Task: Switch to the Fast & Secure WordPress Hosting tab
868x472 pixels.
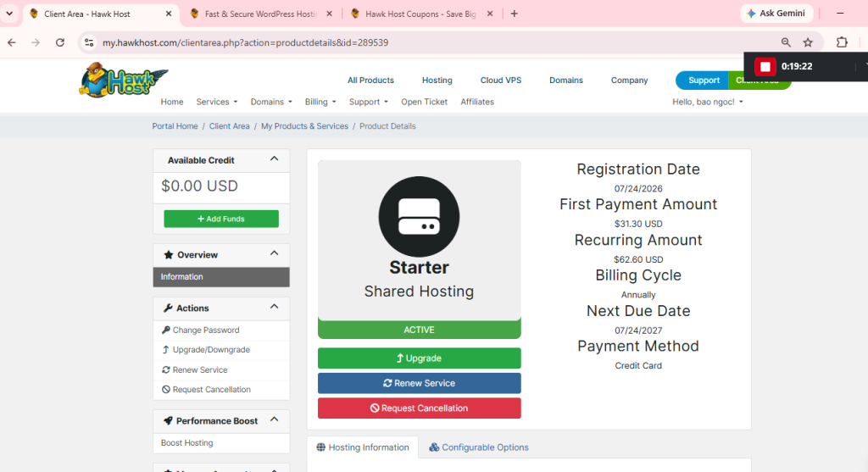Action: [x=261, y=14]
